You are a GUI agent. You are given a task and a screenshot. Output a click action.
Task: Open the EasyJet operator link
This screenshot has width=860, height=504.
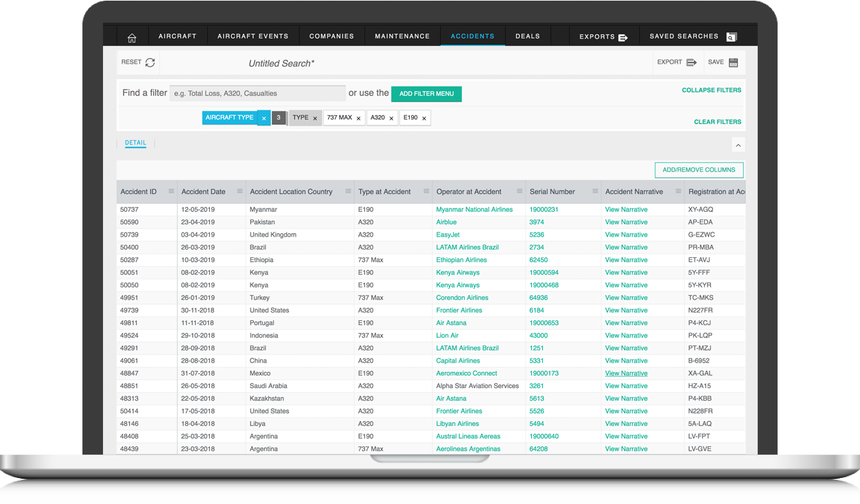448,235
